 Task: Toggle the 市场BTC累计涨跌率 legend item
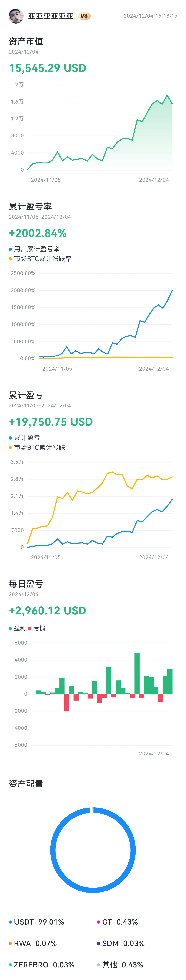pos(40,259)
